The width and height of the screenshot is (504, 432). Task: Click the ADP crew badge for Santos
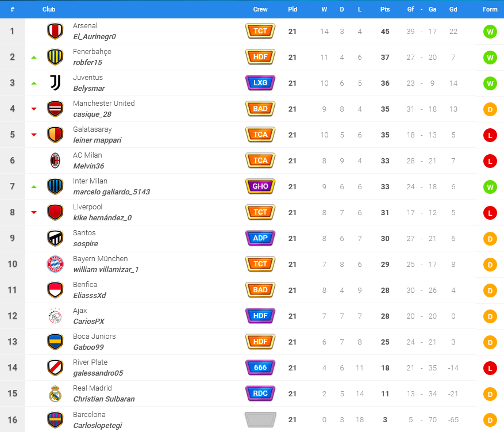(260, 238)
